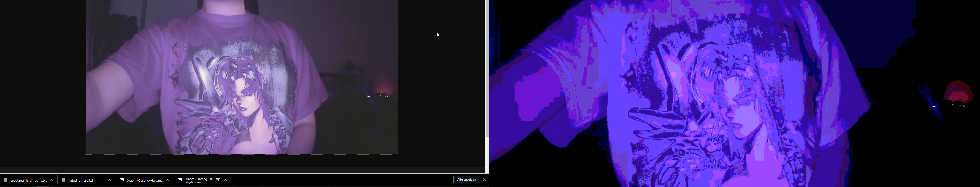The width and height of the screenshot is (980, 187).
Task: Click the vertical scrollbar thumb of the browser page
Action: point(487,69)
